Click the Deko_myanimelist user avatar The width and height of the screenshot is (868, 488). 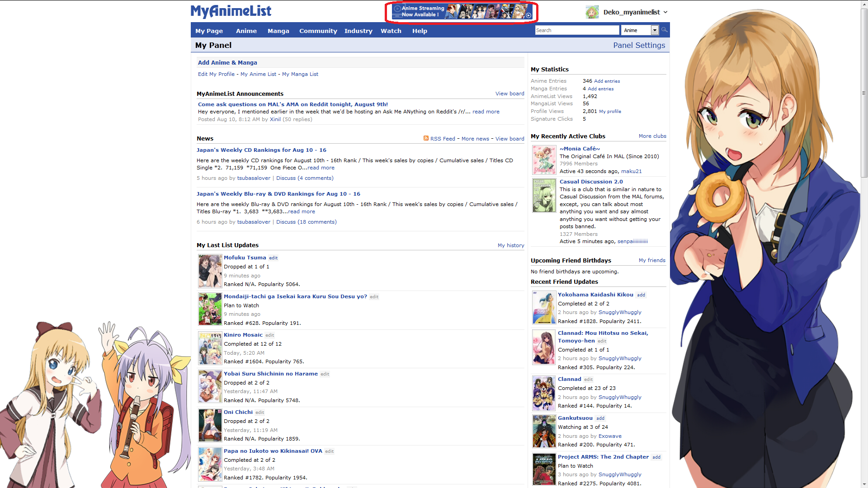(592, 12)
